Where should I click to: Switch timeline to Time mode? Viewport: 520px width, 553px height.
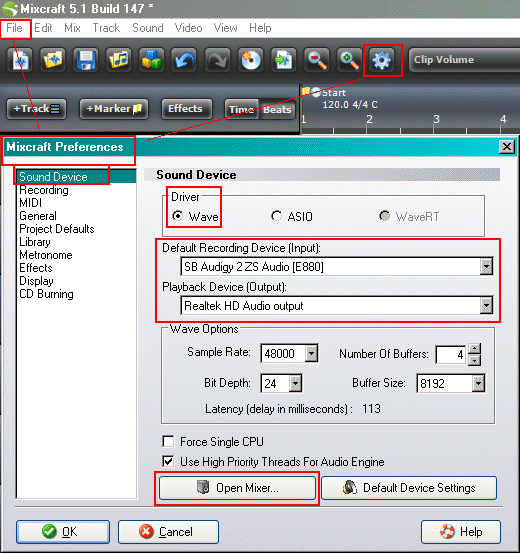[x=242, y=109]
